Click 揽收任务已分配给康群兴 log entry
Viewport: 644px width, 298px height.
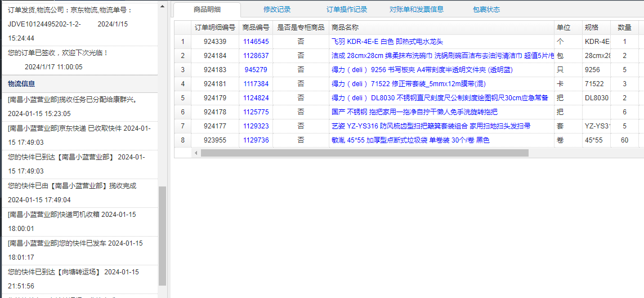coord(80,106)
